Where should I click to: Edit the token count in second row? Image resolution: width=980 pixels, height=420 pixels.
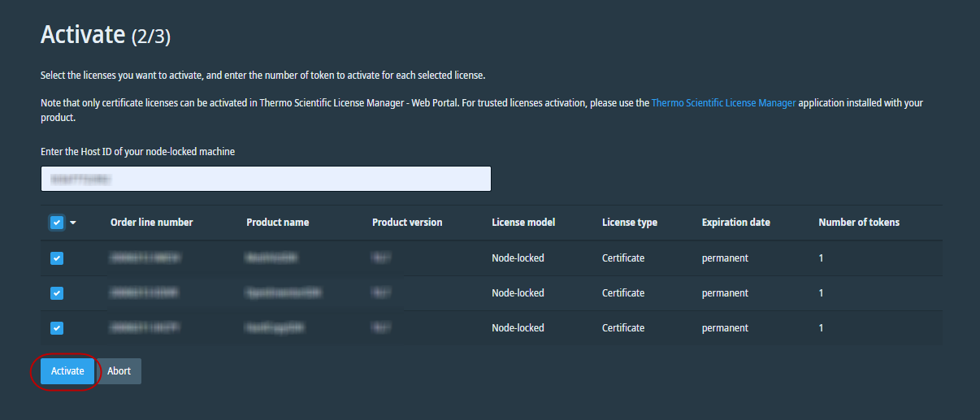click(822, 293)
